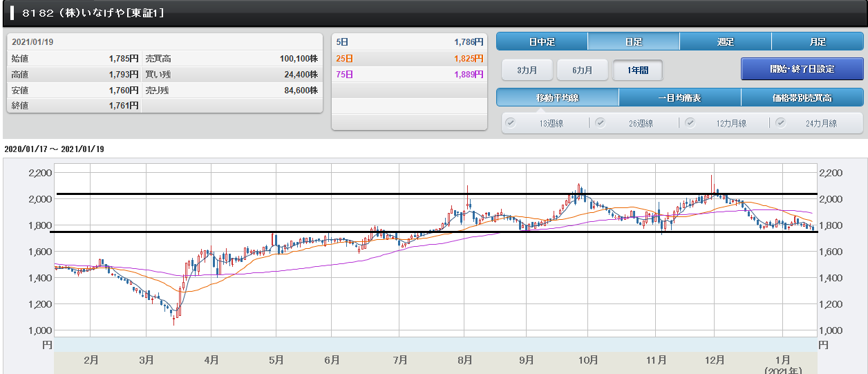This screenshot has height=374, width=868.
Task: Set chart range to 6カ月
Action: [582, 70]
